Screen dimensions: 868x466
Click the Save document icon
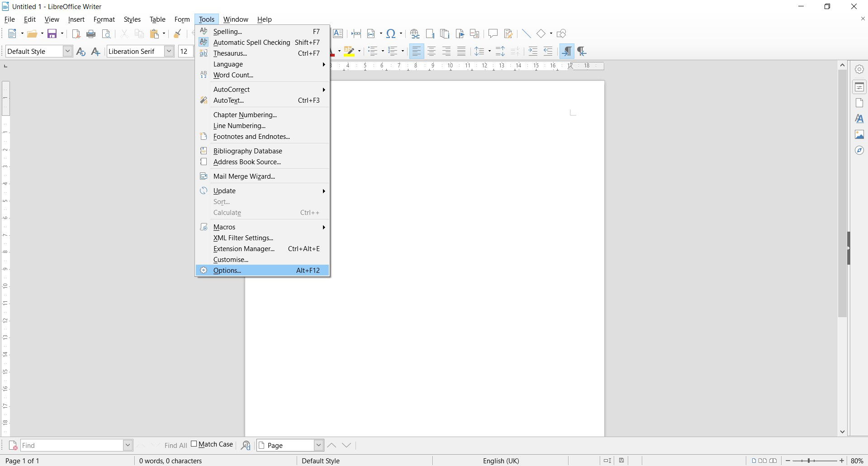pyautogui.click(x=52, y=33)
